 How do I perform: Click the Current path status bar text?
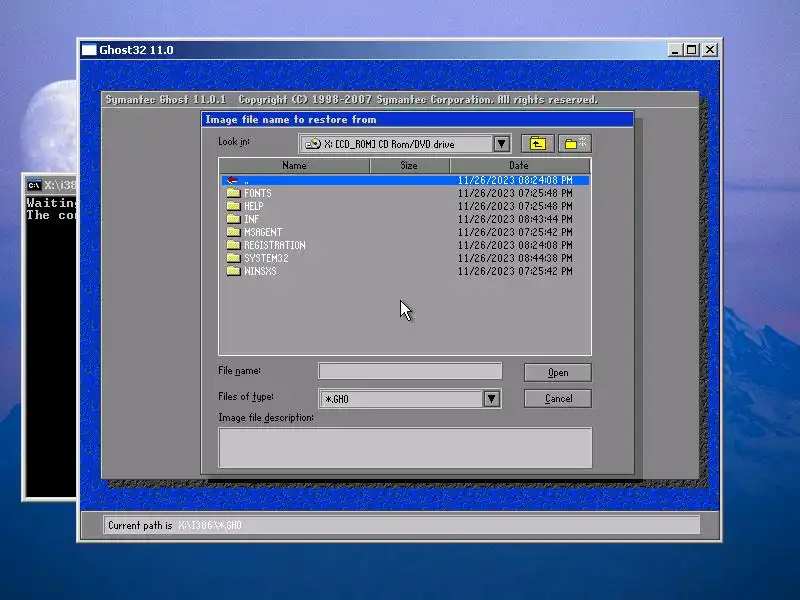174,525
